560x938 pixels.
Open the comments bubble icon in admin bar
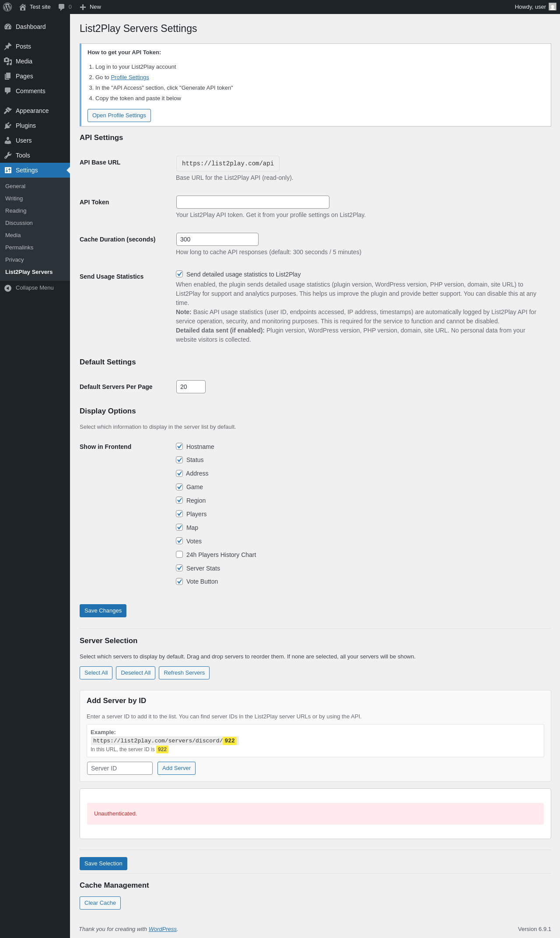point(61,7)
